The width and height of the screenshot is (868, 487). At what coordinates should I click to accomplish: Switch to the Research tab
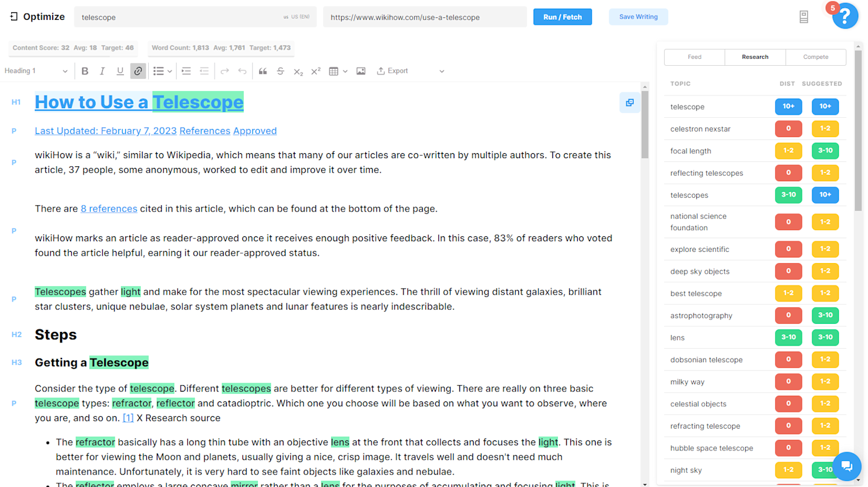click(755, 57)
